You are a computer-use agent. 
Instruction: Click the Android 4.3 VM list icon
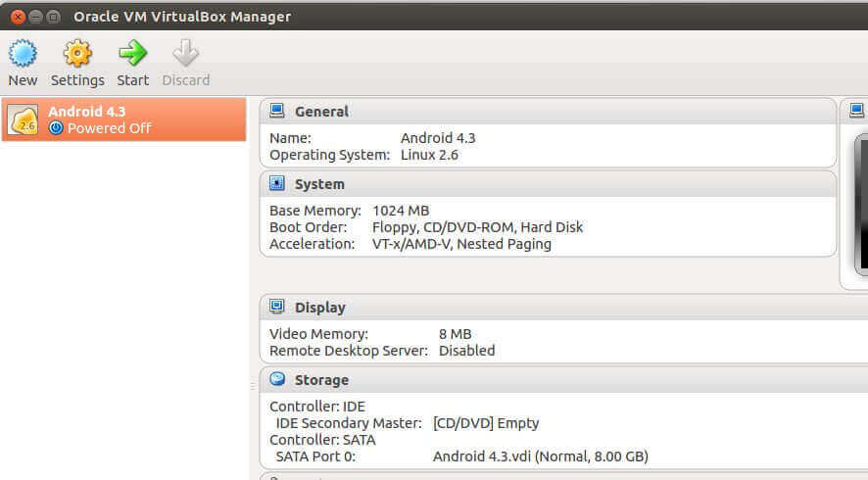pos(23,120)
